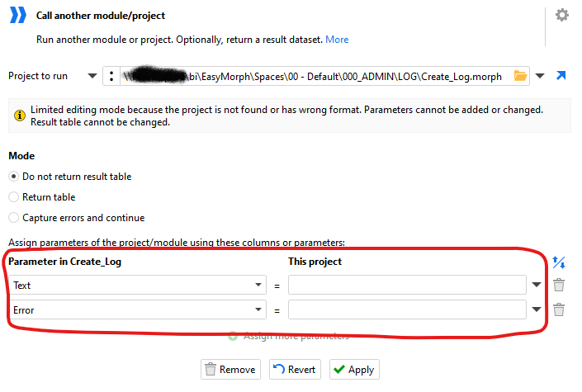Viewport: 582px width, 392px height.
Task: Expand value dropdown for the Error parameter
Action: coord(537,309)
